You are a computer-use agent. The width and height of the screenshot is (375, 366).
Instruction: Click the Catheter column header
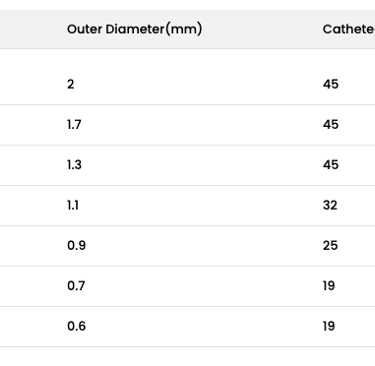tap(349, 29)
